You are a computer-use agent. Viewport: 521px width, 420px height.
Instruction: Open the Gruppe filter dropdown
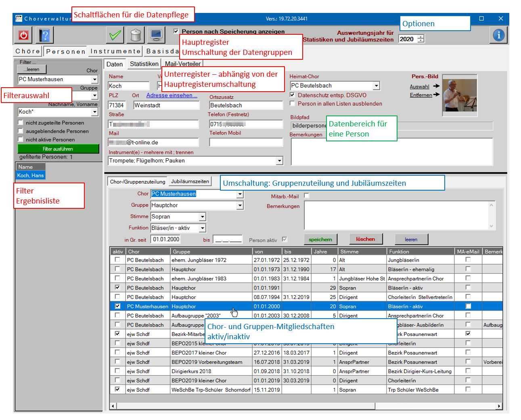[x=94, y=96]
